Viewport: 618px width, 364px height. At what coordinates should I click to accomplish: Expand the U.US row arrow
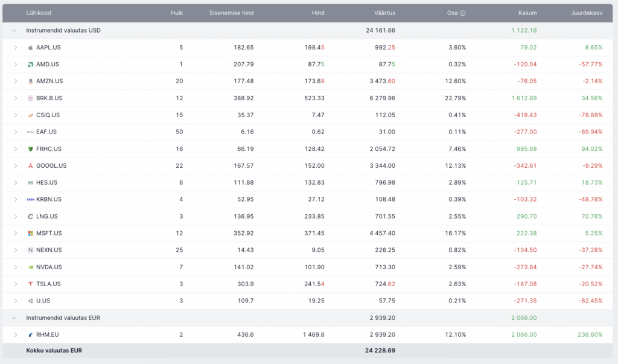[x=15, y=301]
